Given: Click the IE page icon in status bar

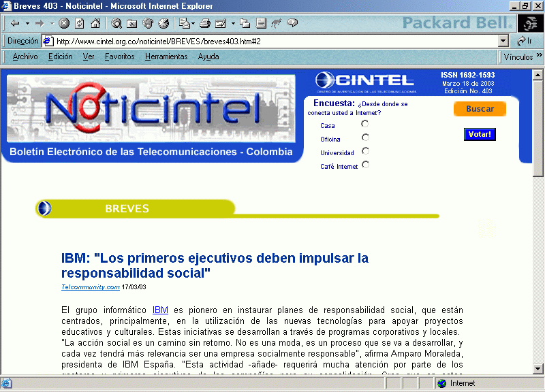Looking at the screenshot, I should click(6, 383).
